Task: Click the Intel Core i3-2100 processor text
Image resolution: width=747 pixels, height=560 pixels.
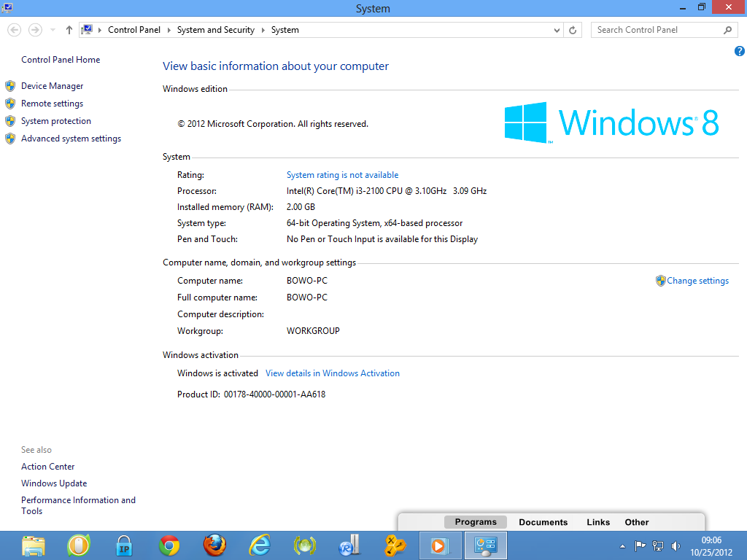Action: [x=387, y=191]
